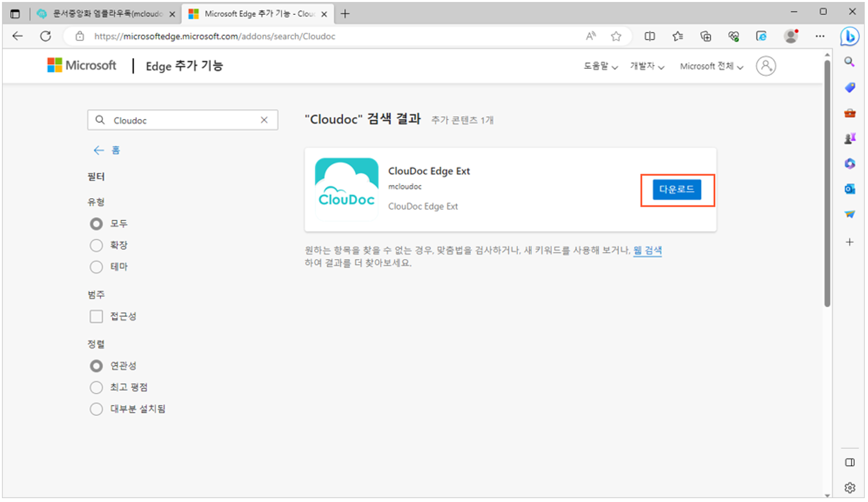
Task: Add a sidebar app with plus icon
Action: tap(850, 242)
